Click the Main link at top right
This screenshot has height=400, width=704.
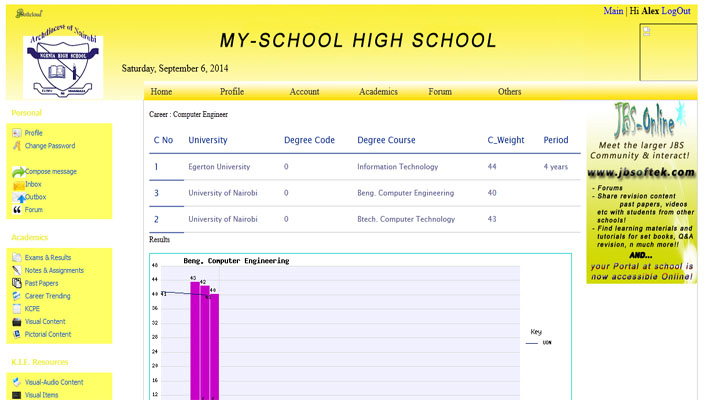[x=613, y=11]
